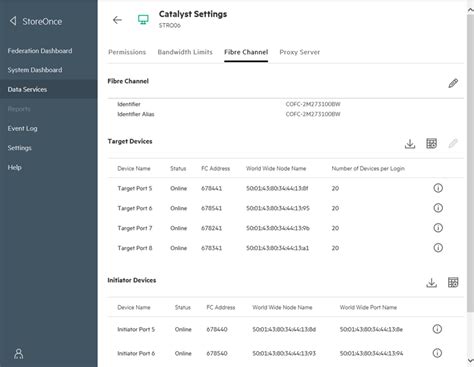Viewport: 474px width, 367px height.
Task: Download Target Devices list
Action: point(410,144)
